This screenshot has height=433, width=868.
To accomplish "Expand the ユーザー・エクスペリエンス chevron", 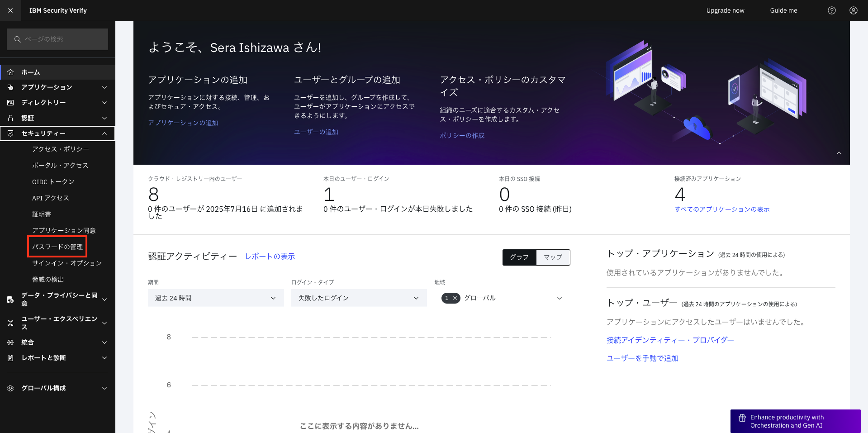I will [104, 323].
